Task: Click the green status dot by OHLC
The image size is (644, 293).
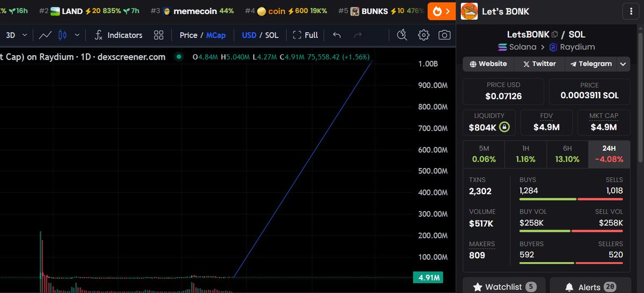Action: tap(179, 57)
